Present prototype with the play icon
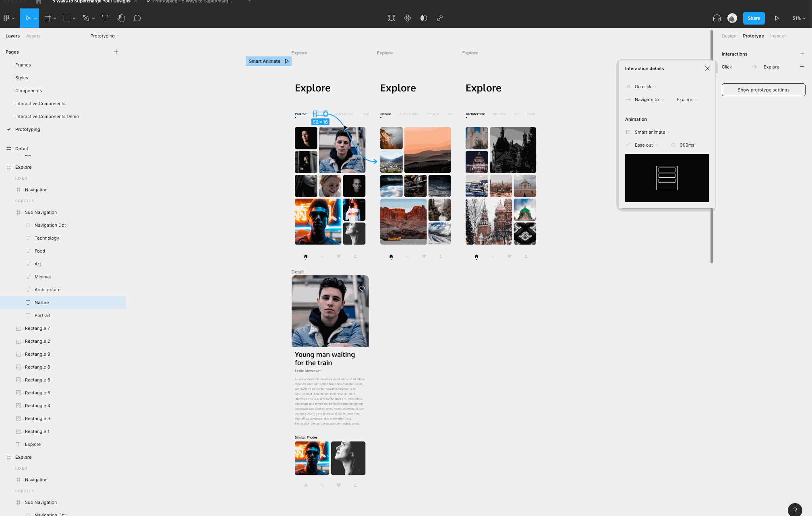The width and height of the screenshot is (812, 516). pyautogui.click(x=777, y=18)
